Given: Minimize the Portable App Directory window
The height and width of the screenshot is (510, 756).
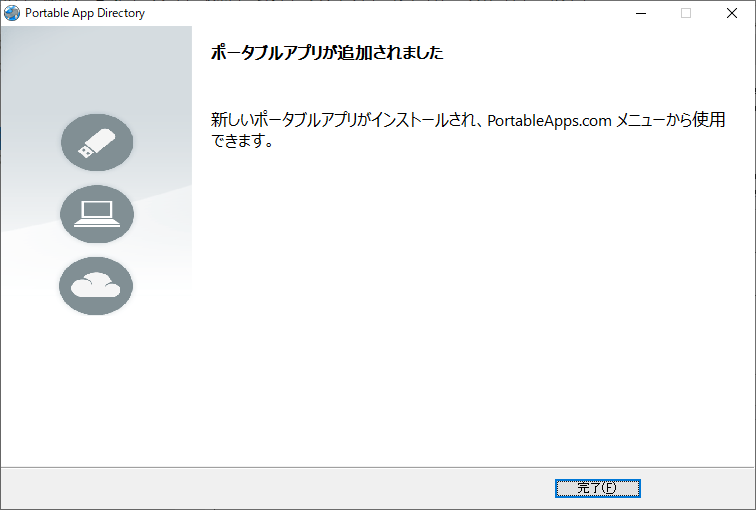Looking at the screenshot, I should coord(641,13).
